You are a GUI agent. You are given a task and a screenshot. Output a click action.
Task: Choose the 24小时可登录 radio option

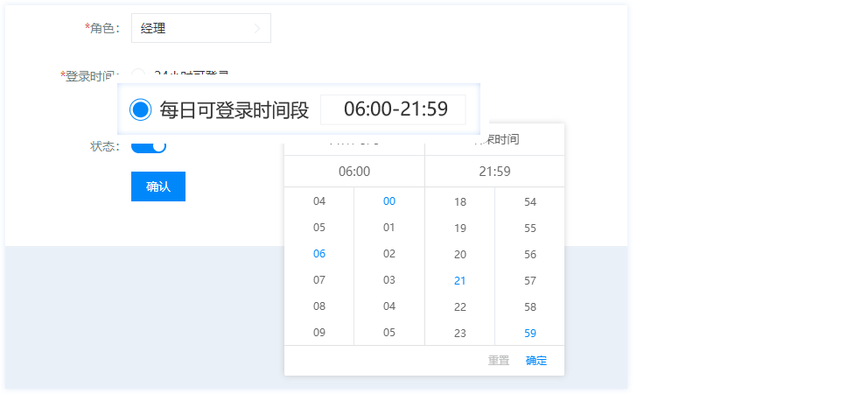[138, 74]
